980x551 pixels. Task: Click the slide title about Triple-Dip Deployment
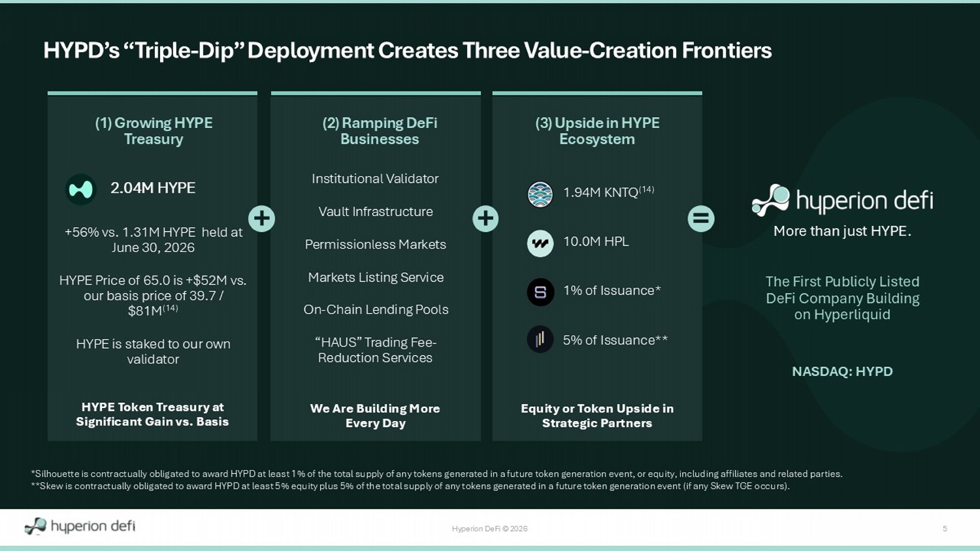(408, 50)
